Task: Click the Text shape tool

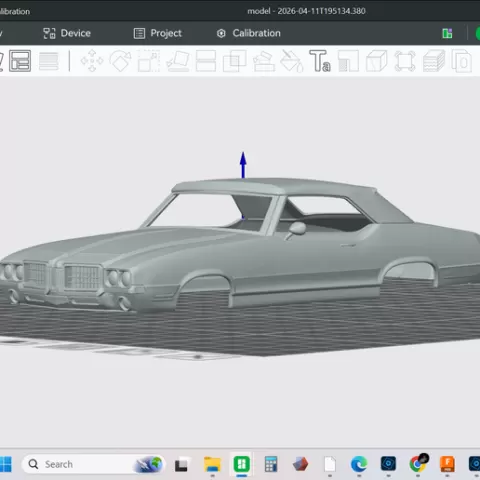Action: (x=320, y=61)
